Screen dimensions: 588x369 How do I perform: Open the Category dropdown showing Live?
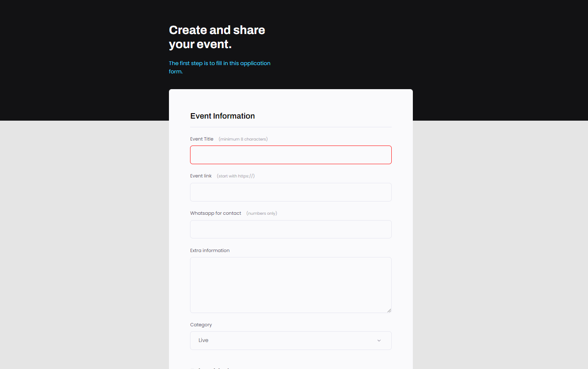tap(290, 340)
